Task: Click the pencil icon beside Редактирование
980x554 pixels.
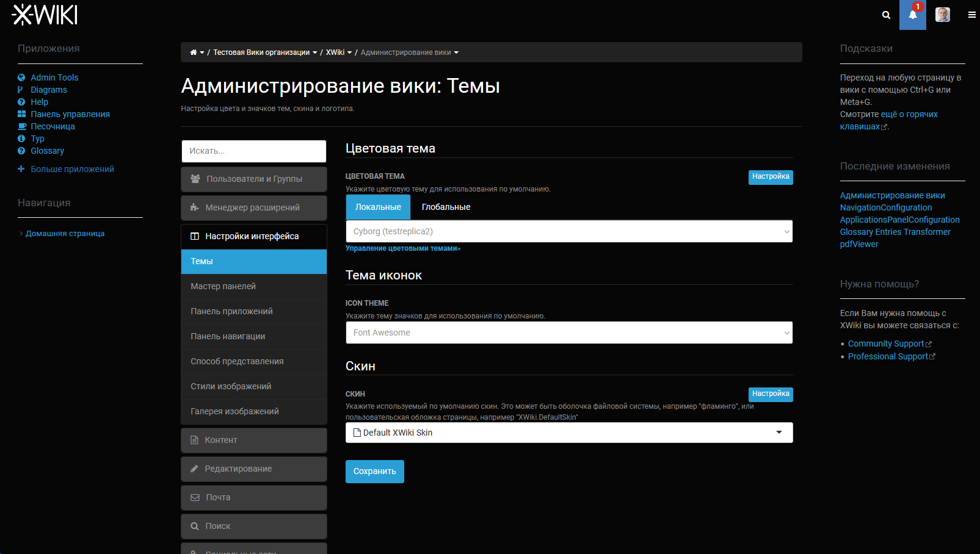Action: click(194, 469)
